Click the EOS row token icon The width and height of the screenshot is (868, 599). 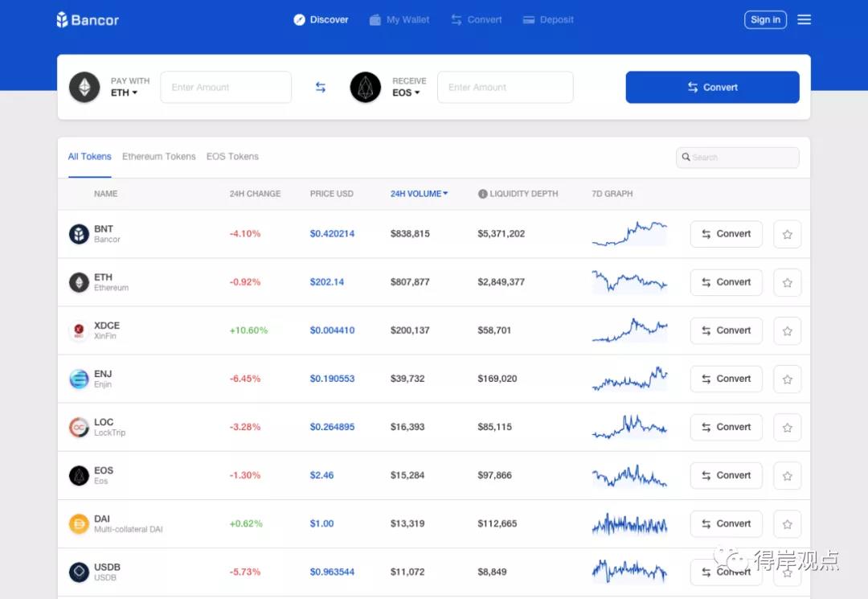79,475
